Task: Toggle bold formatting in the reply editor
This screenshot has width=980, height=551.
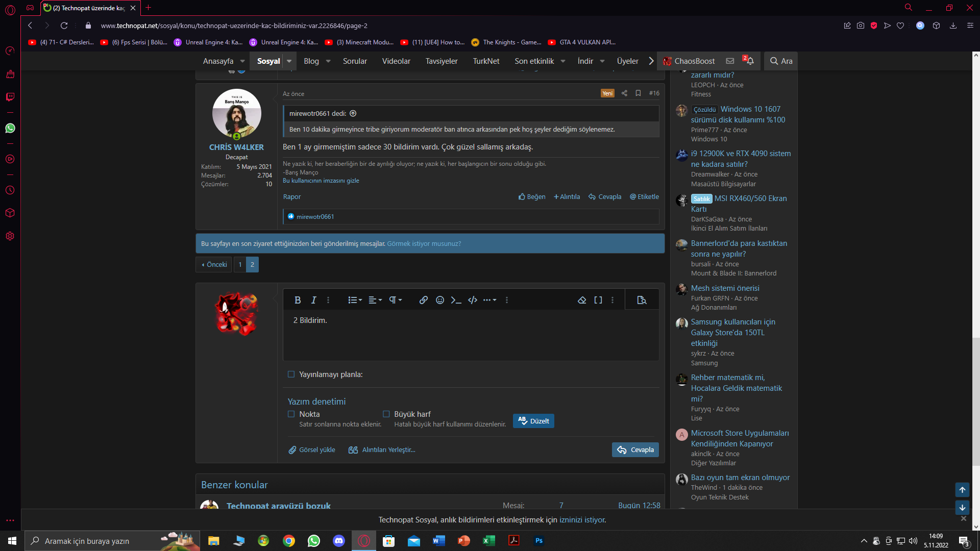Action: (298, 300)
